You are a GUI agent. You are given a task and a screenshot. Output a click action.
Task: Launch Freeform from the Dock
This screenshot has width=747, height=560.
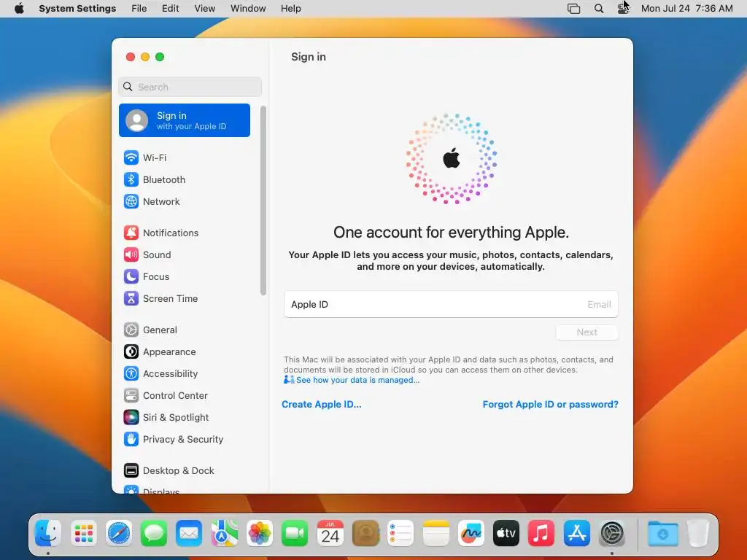click(x=471, y=533)
